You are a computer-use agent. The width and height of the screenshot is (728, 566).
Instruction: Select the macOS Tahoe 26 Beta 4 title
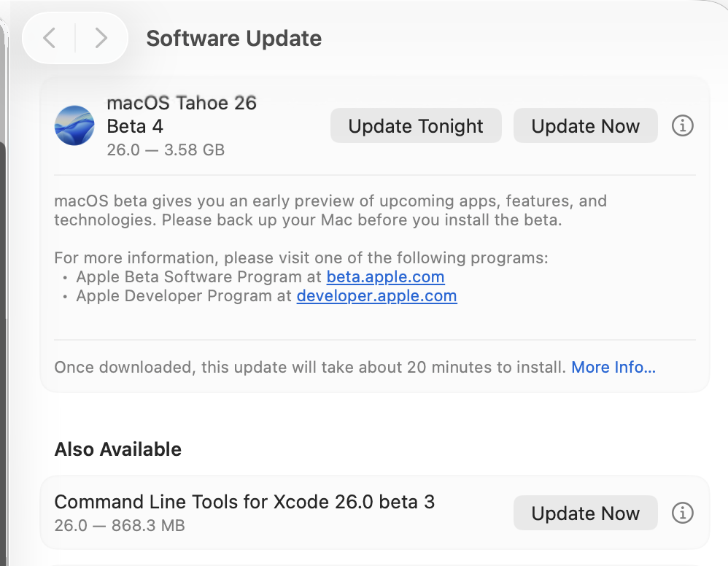click(182, 115)
